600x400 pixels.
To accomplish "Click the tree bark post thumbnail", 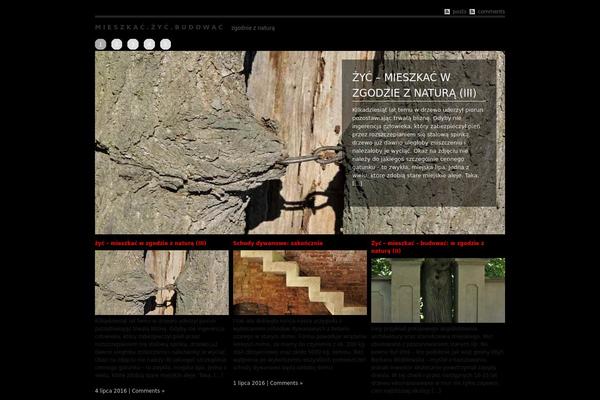I will (x=162, y=282).
